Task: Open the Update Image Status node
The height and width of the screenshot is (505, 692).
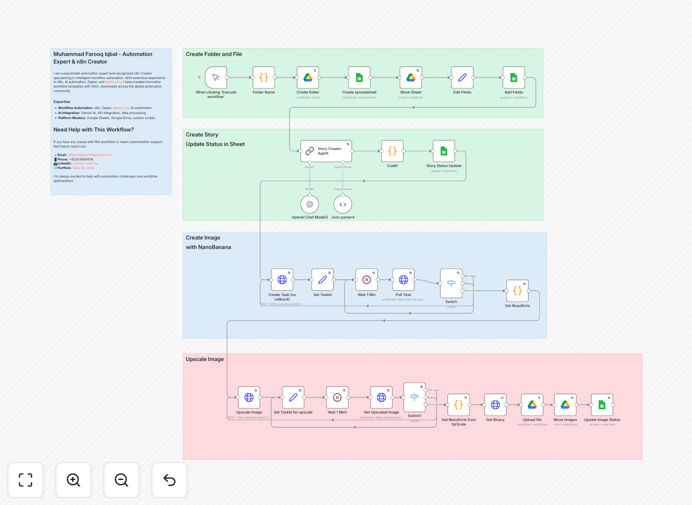Action: 602,405
